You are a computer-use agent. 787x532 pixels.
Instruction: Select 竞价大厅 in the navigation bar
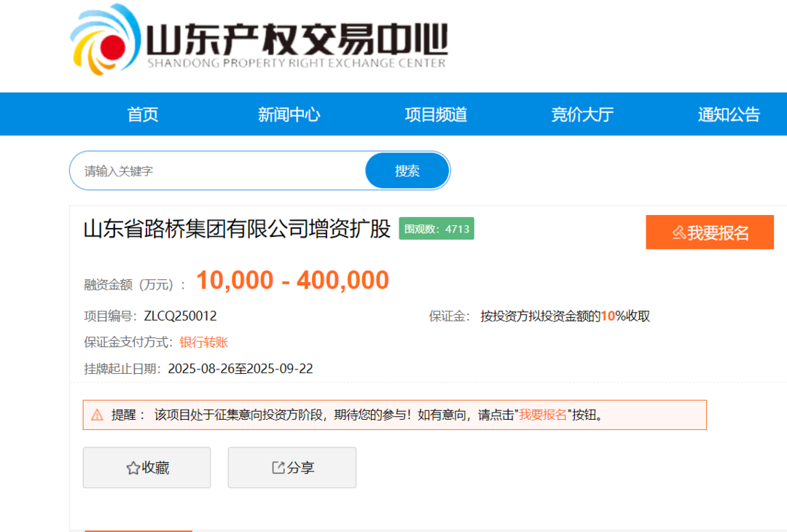582,114
